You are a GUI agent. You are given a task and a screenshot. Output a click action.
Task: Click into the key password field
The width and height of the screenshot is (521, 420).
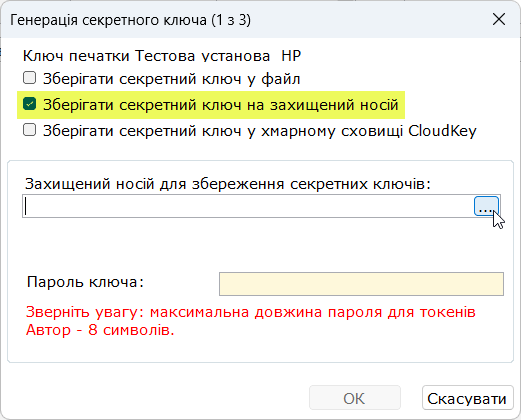pyautogui.click(x=361, y=284)
